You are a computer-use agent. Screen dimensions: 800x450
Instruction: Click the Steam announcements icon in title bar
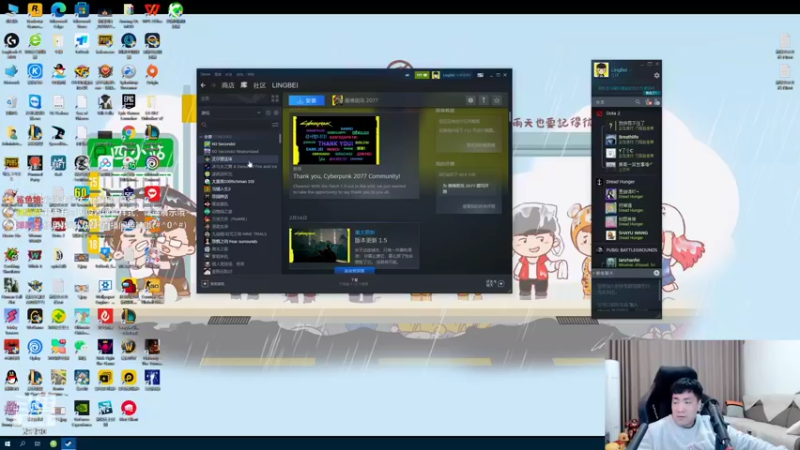point(407,75)
